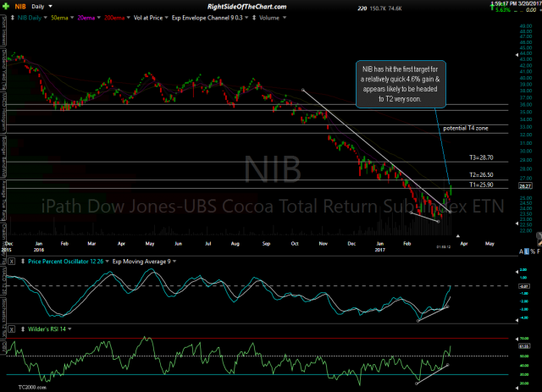
Task: Click the up-down arrows beside Volume
Action: point(254,18)
